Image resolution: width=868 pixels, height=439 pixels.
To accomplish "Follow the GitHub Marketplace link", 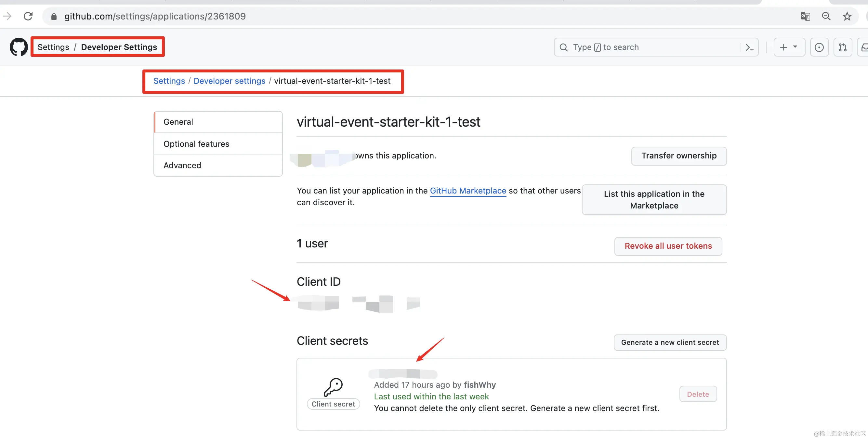I will [x=468, y=191].
